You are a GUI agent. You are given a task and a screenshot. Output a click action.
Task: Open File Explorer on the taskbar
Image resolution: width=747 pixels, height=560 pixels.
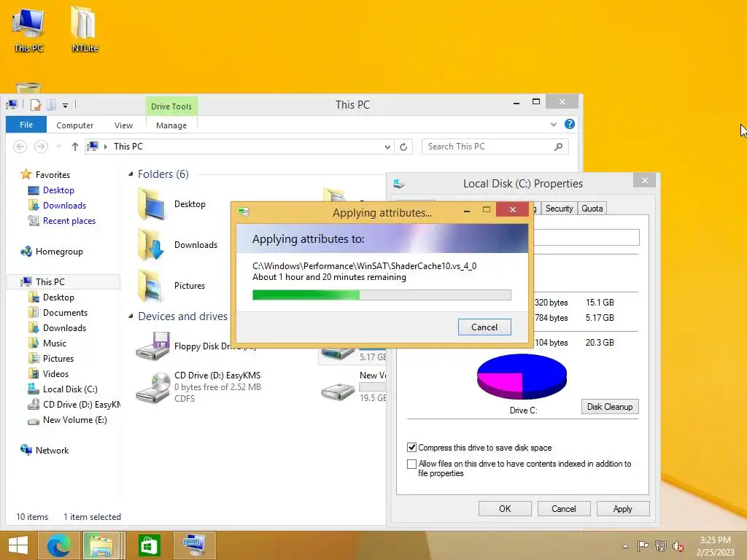(101, 545)
